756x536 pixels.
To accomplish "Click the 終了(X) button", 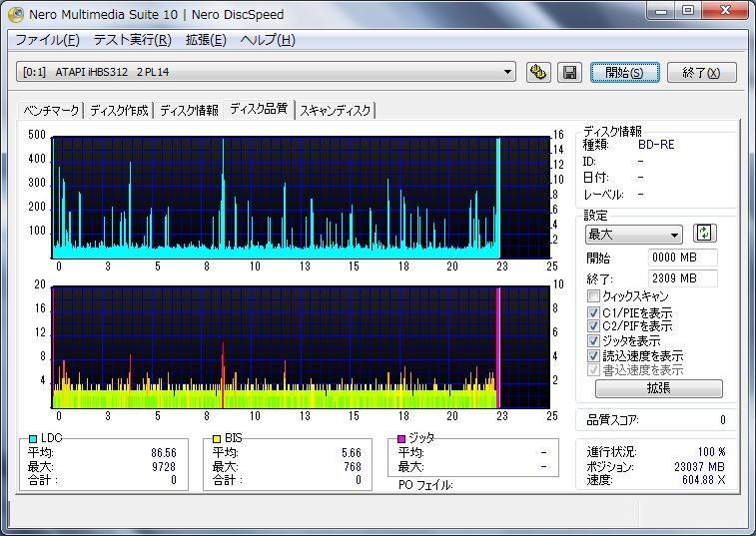I will coord(701,72).
